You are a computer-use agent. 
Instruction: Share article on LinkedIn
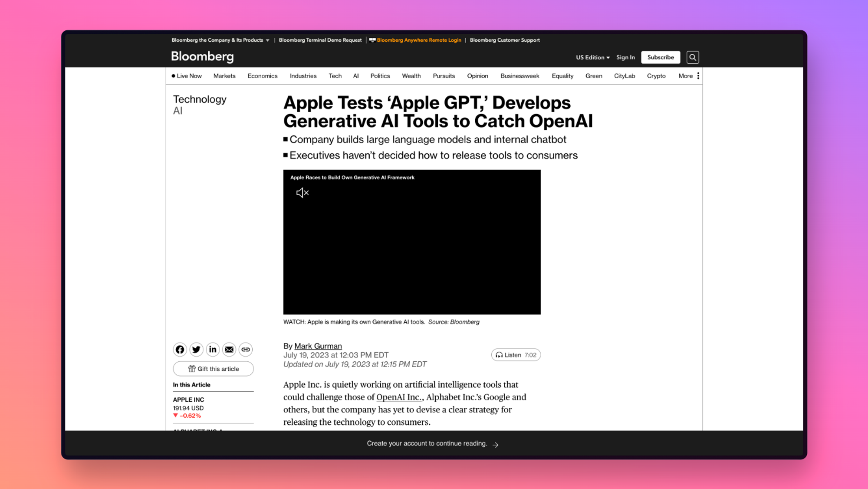coord(213,350)
